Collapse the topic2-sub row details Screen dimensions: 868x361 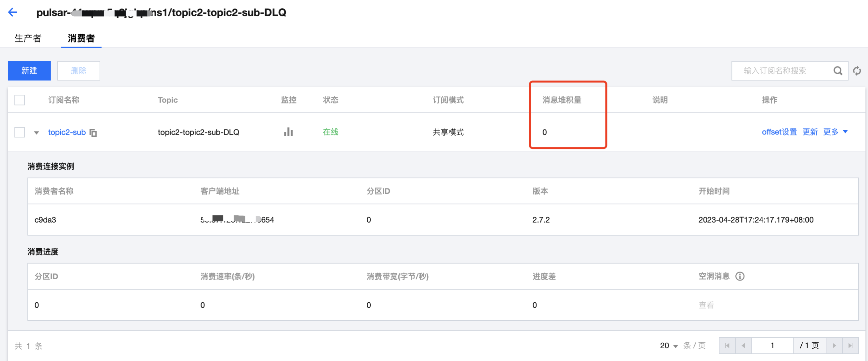pyautogui.click(x=36, y=132)
